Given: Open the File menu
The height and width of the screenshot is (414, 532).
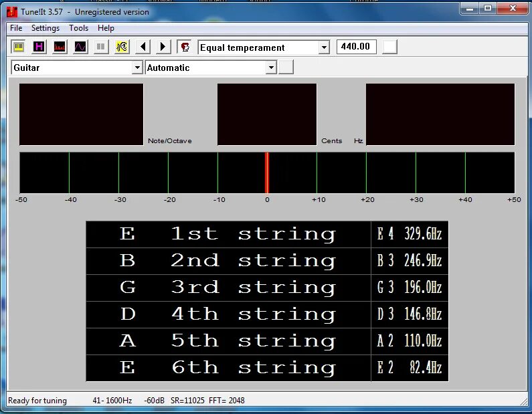Looking at the screenshot, I should click(16, 28).
